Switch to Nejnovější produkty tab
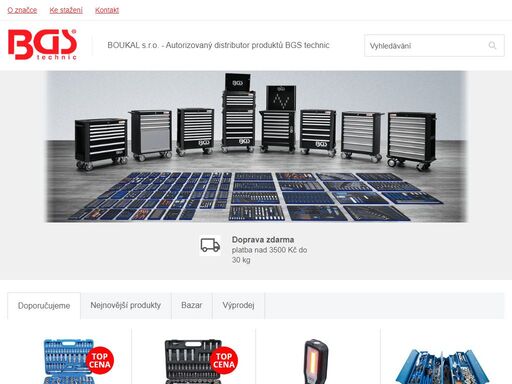The image size is (512, 384). [x=126, y=305]
